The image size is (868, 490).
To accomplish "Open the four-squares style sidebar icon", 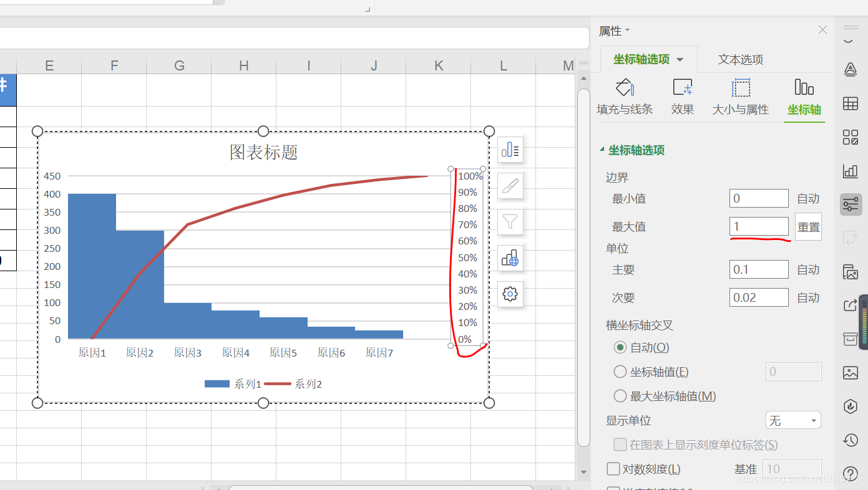I will click(851, 137).
